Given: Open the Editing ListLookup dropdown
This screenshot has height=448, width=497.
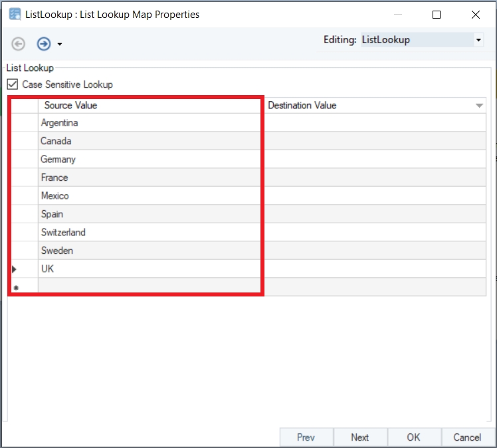Looking at the screenshot, I should tap(478, 40).
